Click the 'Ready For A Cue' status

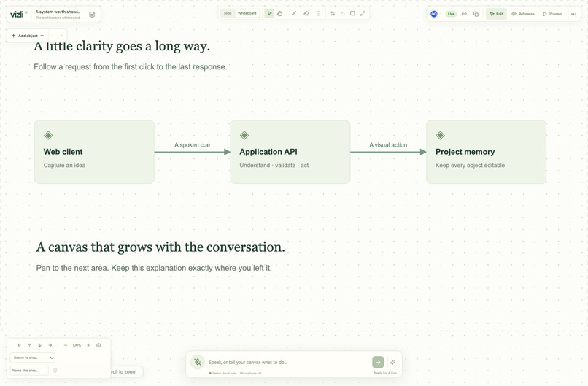click(385, 373)
